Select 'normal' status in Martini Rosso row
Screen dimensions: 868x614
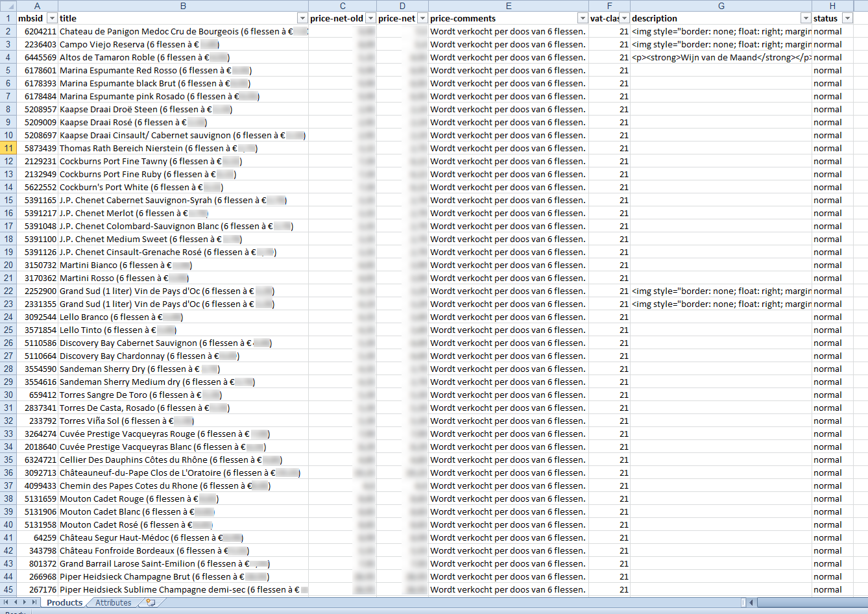tap(832, 278)
